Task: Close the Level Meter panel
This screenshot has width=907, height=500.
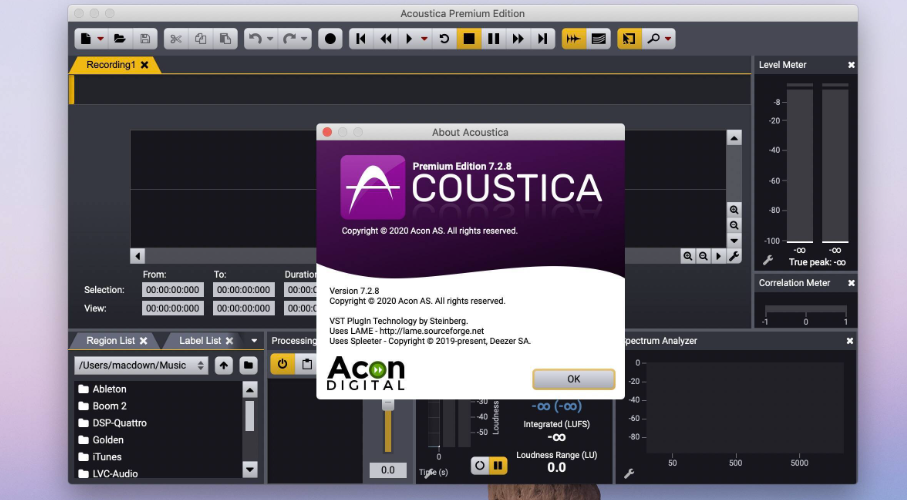Action: pos(851,65)
